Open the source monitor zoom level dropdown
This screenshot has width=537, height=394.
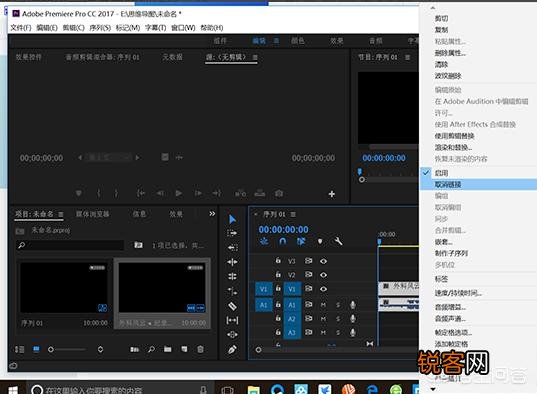(108, 158)
